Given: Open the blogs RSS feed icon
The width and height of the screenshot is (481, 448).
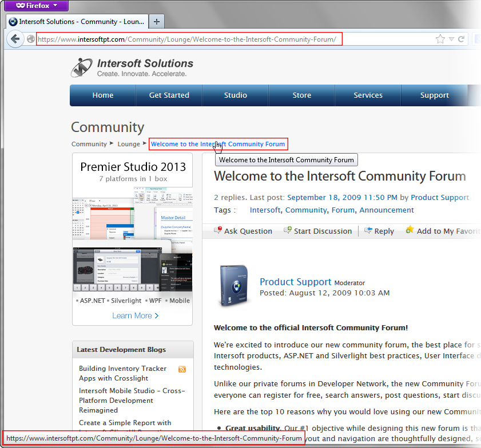Looking at the screenshot, I should pyautogui.click(x=182, y=369).
